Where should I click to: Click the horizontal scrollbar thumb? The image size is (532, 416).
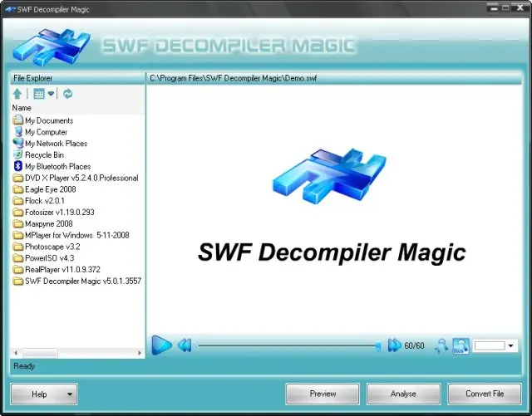point(40,353)
